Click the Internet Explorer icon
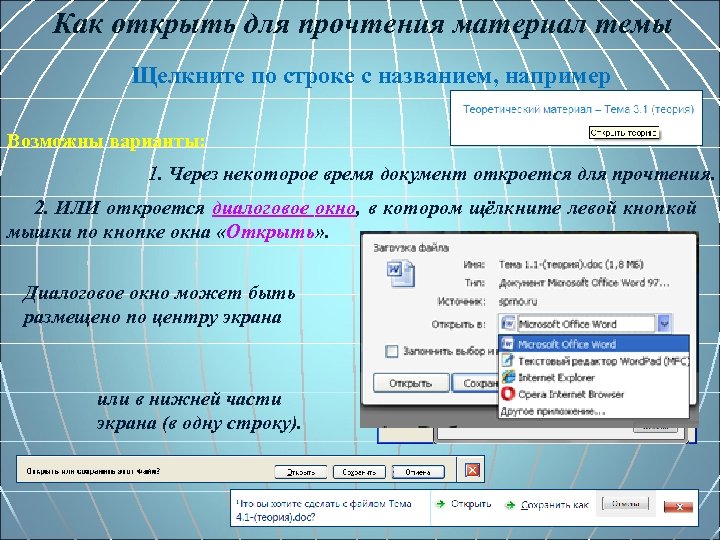 pyautogui.click(x=508, y=377)
